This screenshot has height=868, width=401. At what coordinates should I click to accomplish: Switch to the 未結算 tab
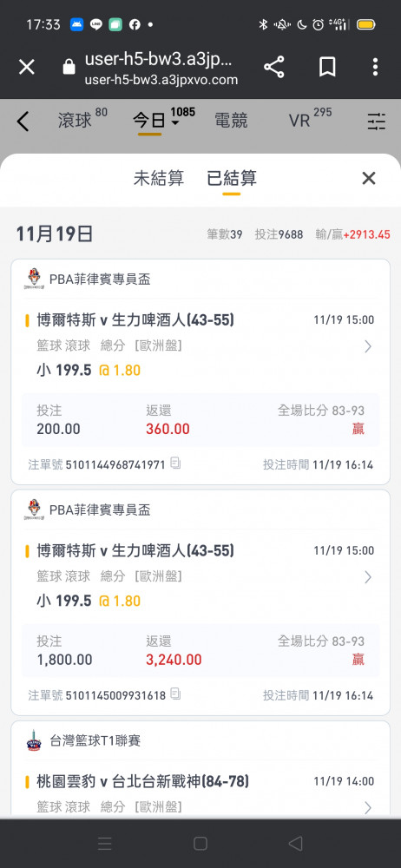tap(159, 178)
